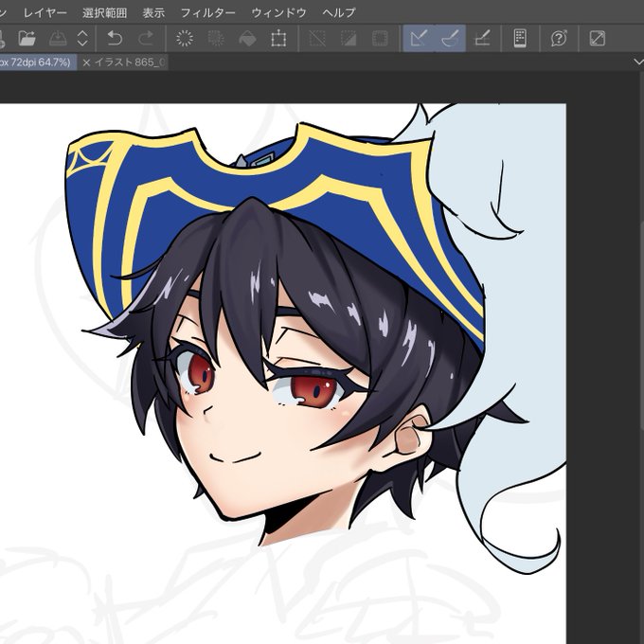Screen dimensions: 644x644
Task: Click the Scale/Rotate transform icon
Action: (x=278, y=39)
